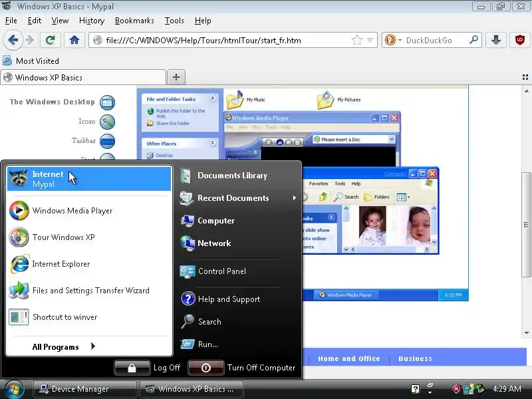Viewport: 532px width, 399px height.
Task: Open Most Visited bookmarks
Action: tap(31, 61)
